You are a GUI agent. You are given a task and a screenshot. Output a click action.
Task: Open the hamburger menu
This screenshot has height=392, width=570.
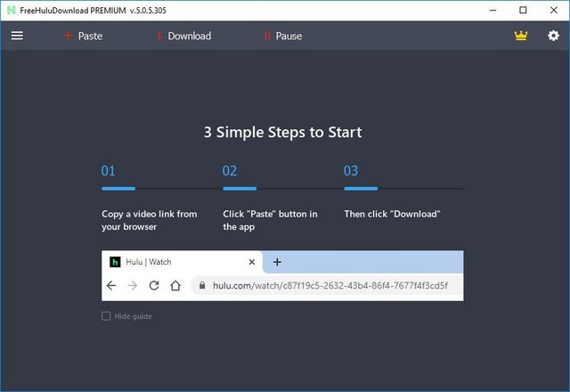(x=17, y=36)
